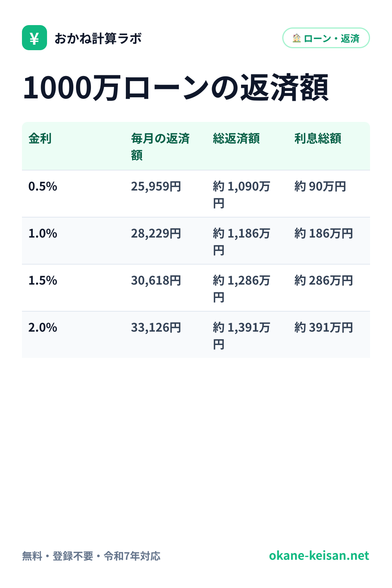Click the 約 1,186万円 total repayment cell
Viewport: 392px width, 588px height.
point(241,241)
